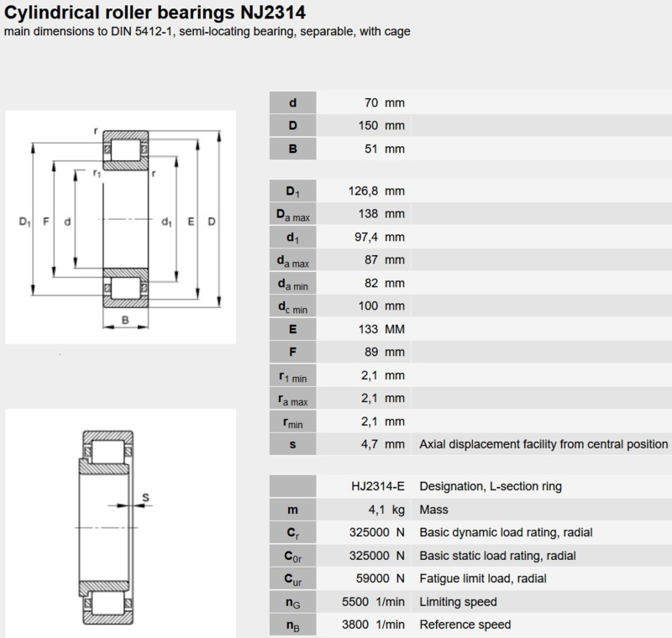Click the 'HJ2314-E' designation cell

click(x=377, y=486)
